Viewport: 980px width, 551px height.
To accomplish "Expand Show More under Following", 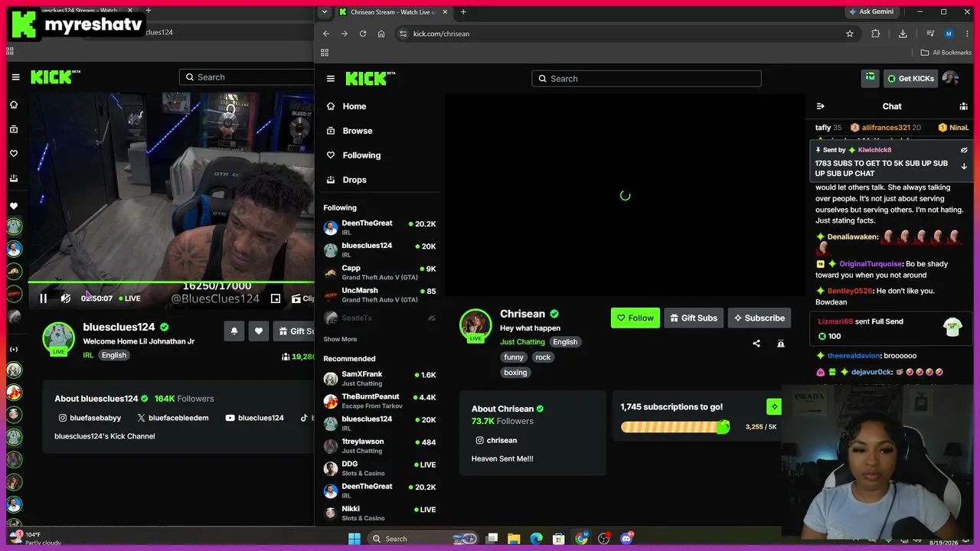I will (340, 339).
